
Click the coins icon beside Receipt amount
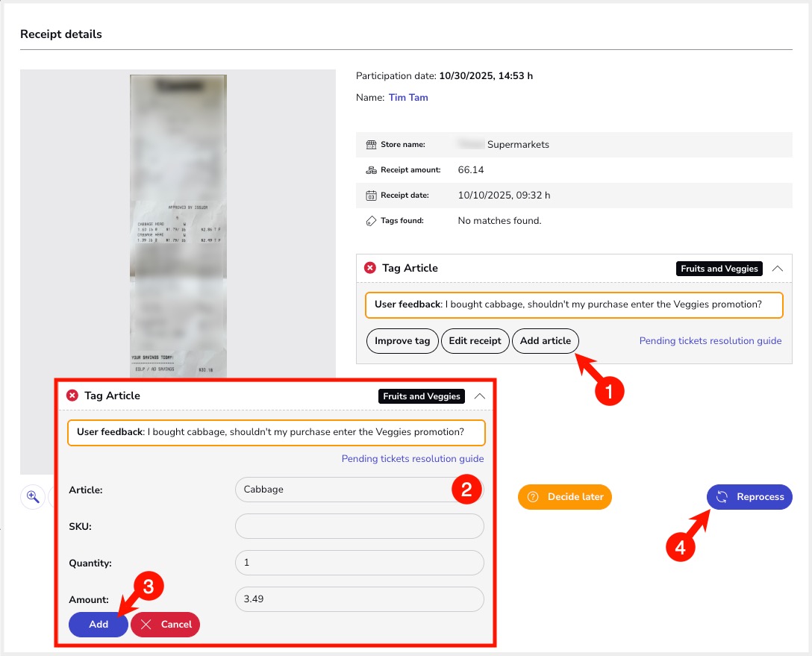[371, 170]
